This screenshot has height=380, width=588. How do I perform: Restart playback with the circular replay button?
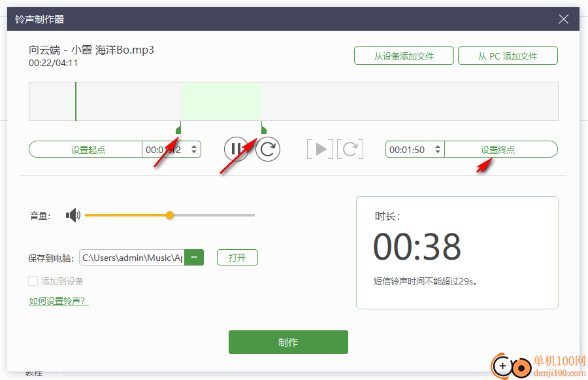pyautogui.click(x=268, y=149)
